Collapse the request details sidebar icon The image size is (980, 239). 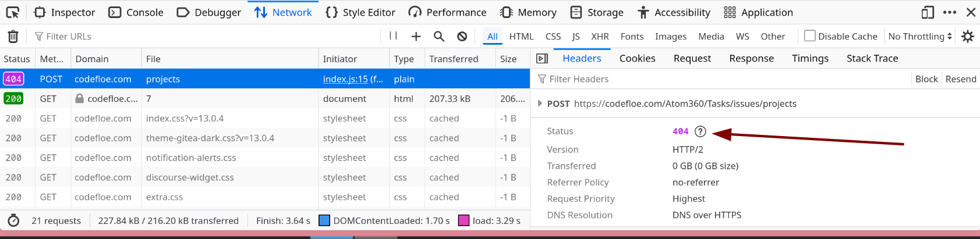click(x=542, y=58)
